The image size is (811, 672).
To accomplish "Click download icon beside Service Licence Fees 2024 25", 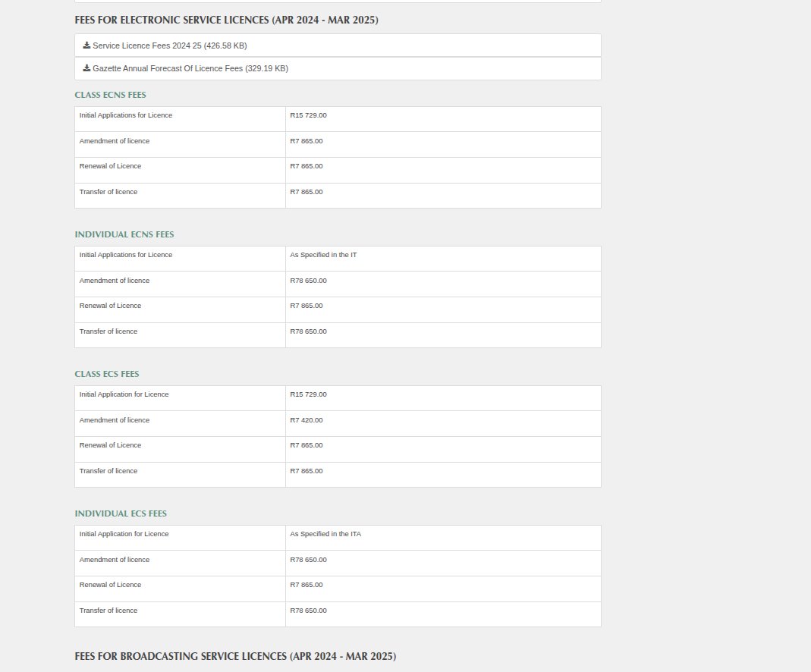I will [x=87, y=46].
